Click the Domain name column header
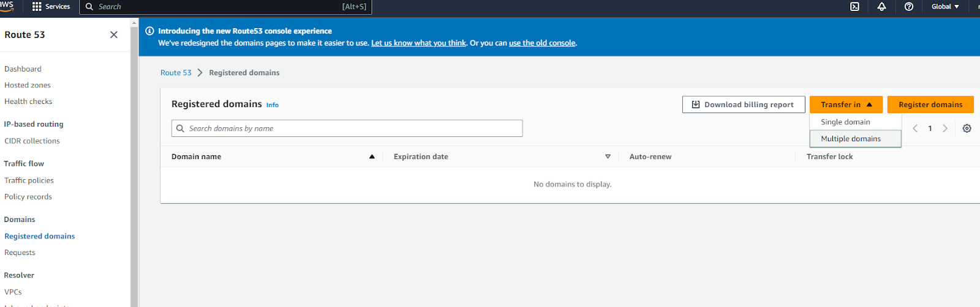The image size is (980, 307). 196,157
